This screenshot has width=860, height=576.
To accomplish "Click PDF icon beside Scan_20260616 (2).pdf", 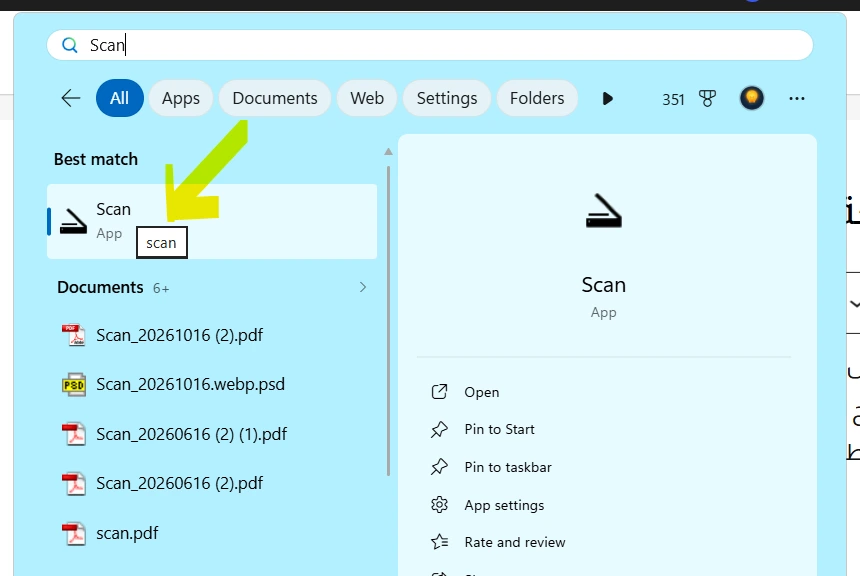I will click(73, 483).
